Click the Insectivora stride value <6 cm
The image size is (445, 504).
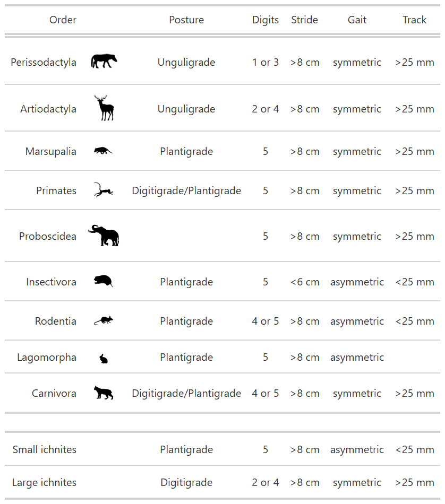click(x=305, y=282)
